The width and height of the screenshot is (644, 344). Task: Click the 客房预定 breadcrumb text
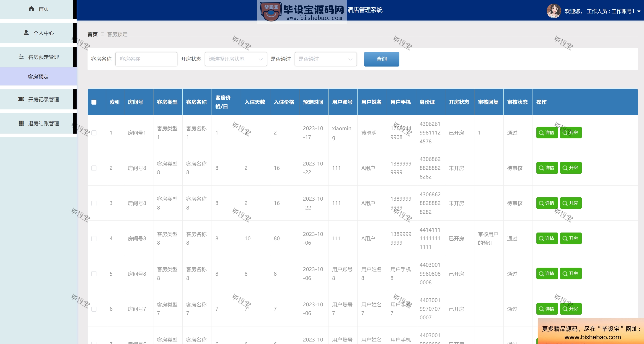117,34
